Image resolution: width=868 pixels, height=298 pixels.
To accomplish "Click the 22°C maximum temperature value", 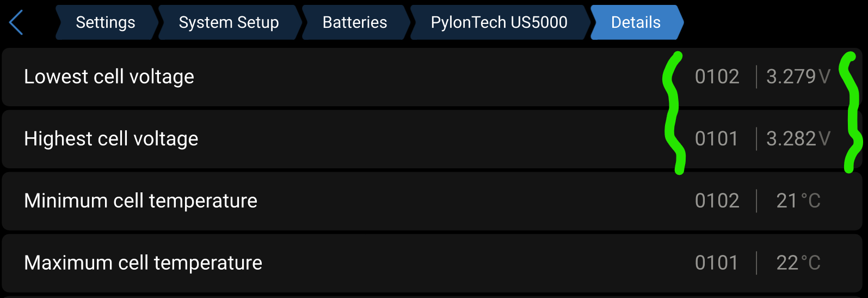I will tap(798, 263).
